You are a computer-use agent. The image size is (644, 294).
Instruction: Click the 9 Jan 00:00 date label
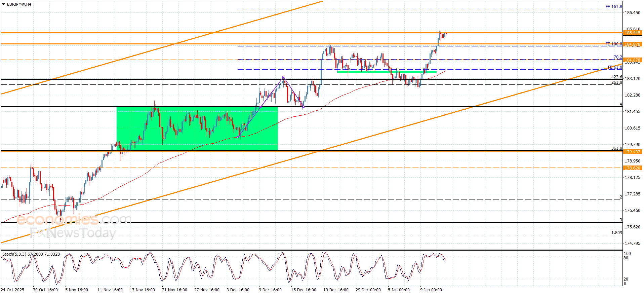pyautogui.click(x=431, y=290)
